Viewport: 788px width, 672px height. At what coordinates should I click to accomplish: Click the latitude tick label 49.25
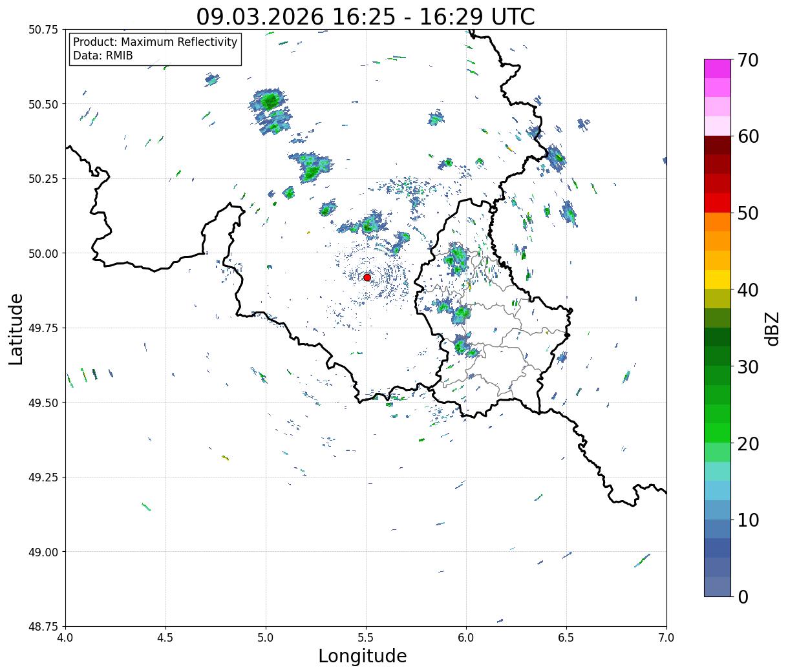pos(43,478)
